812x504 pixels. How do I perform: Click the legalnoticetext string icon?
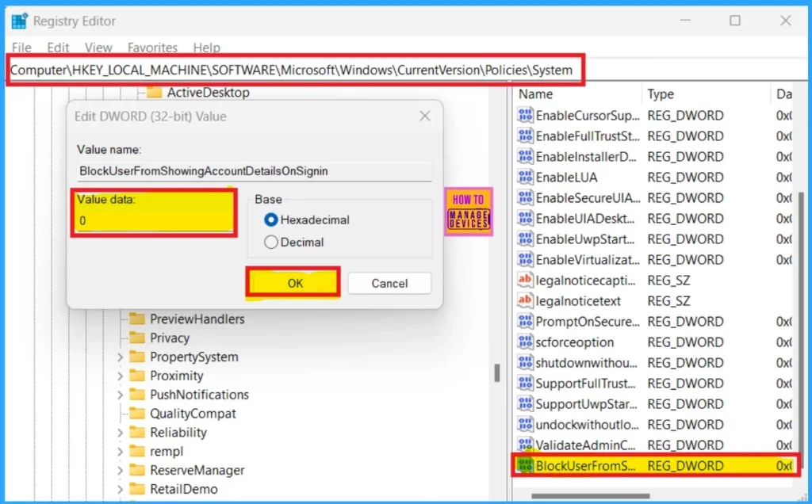[x=525, y=300]
